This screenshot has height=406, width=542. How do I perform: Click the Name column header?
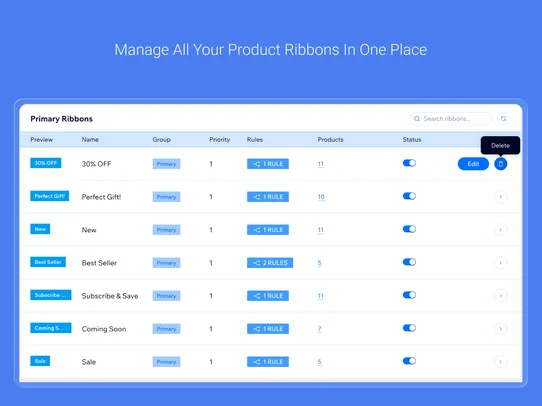click(x=90, y=140)
